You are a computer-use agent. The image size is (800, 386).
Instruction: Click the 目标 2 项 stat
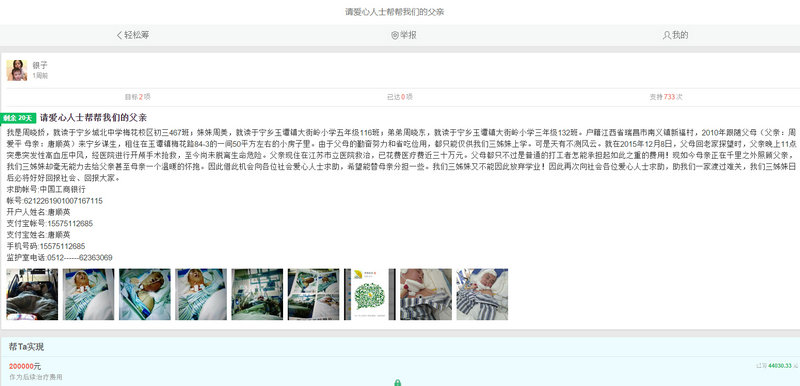138,96
